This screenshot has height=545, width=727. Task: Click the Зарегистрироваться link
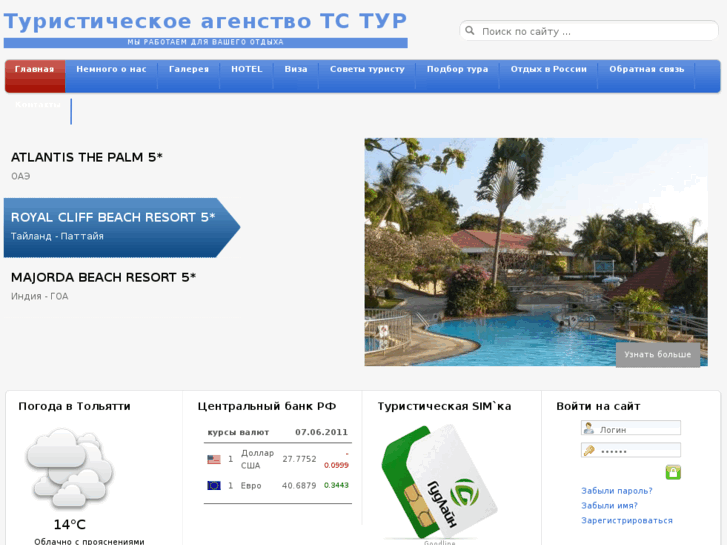click(x=627, y=520)
